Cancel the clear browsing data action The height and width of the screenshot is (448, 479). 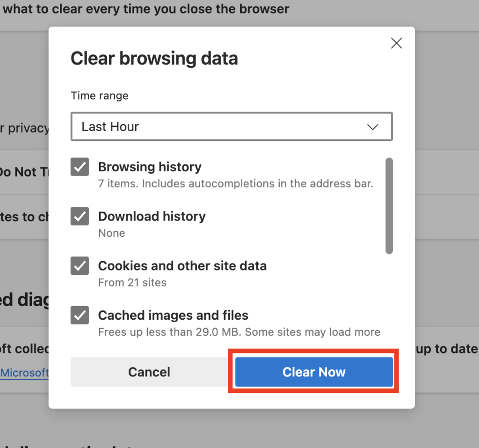pyautogui.click(x=149, y=372)
